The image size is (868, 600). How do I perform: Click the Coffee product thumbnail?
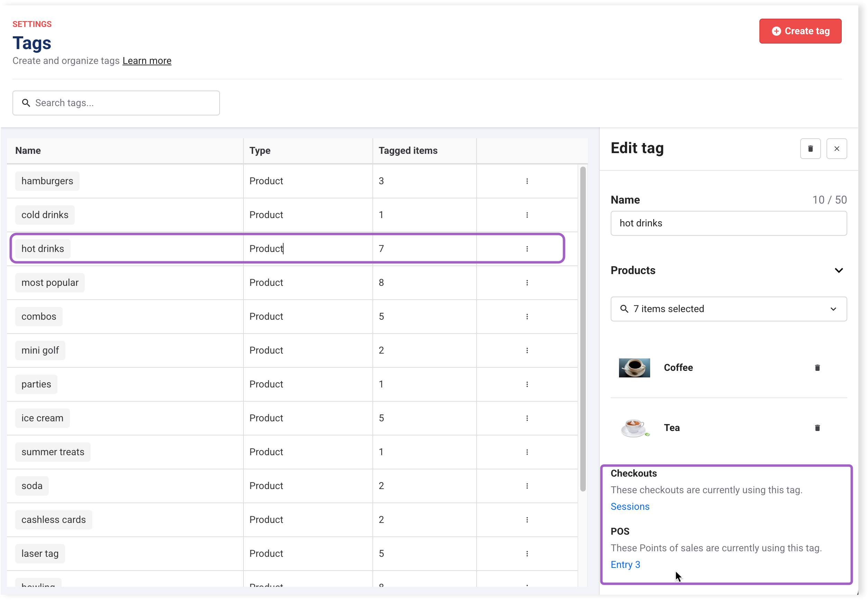pos(634,368)
